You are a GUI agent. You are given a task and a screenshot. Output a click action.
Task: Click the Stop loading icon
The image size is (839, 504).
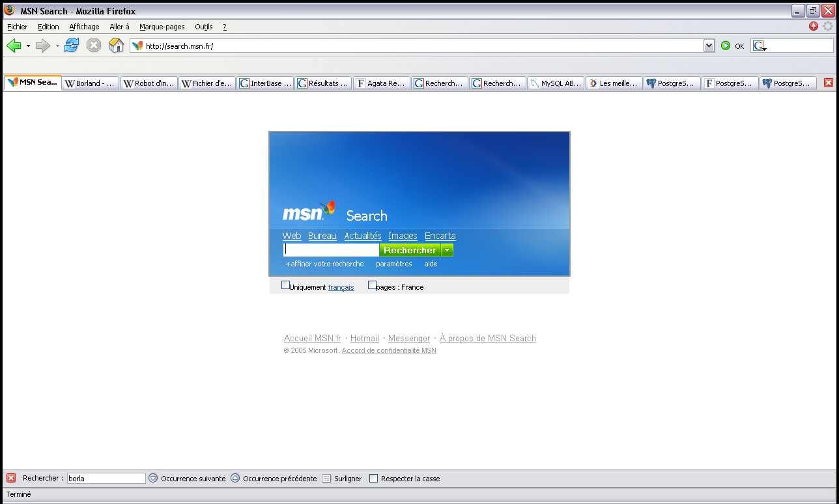click(94, 46)
